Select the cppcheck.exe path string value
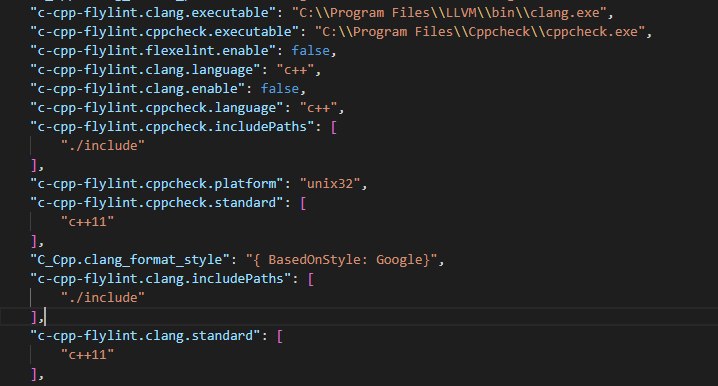The width and height of the screenshot is (718, 386). tap(480, 32)
